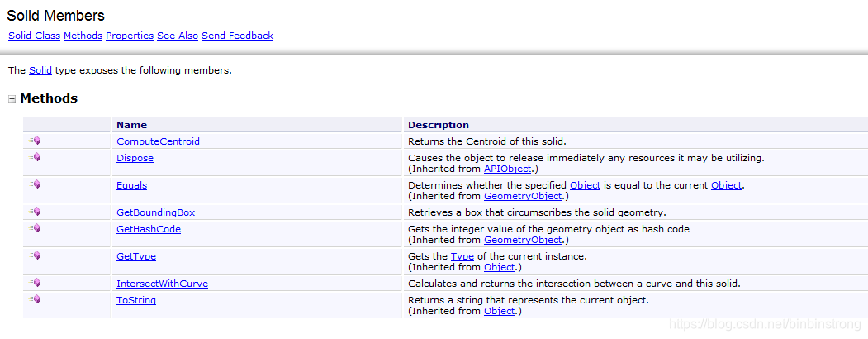The width and height of the screenshot is (868, 339).
Task: Click GeometryObject link in GetHashCode row
Action: coord(523,240)
